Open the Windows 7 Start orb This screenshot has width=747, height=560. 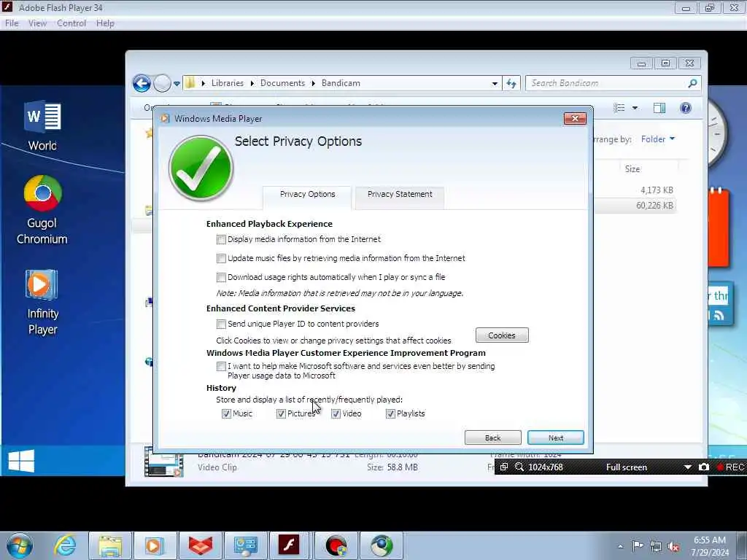point(20,545)
